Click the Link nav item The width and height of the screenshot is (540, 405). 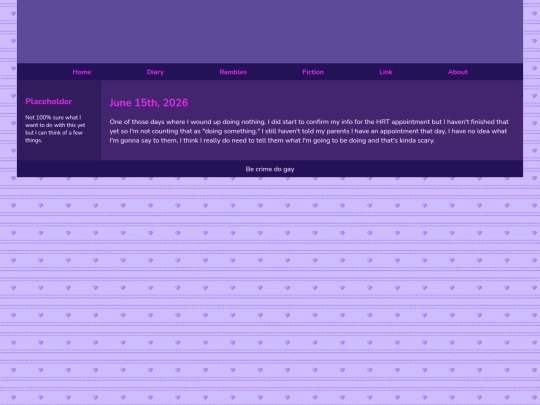pyautogui.click(x=385, y=72)
